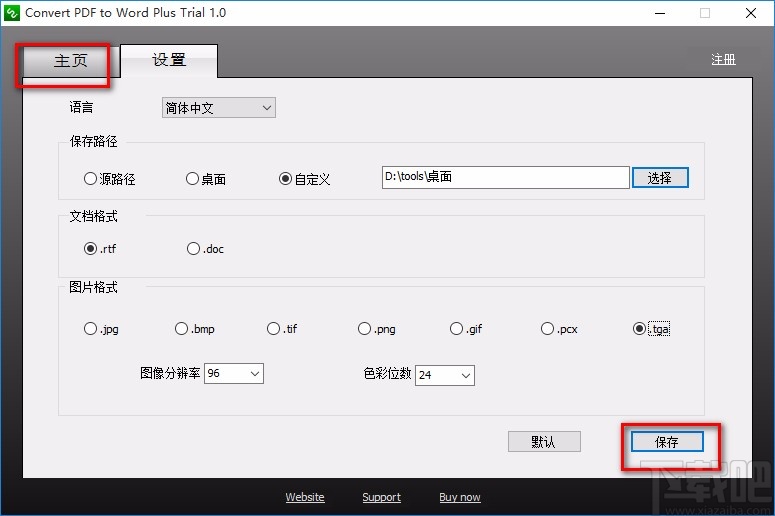The width and height of the screenshot is (775, 516).
Task: Select the 源路径 radio button
Action: [x=110, y=179]
